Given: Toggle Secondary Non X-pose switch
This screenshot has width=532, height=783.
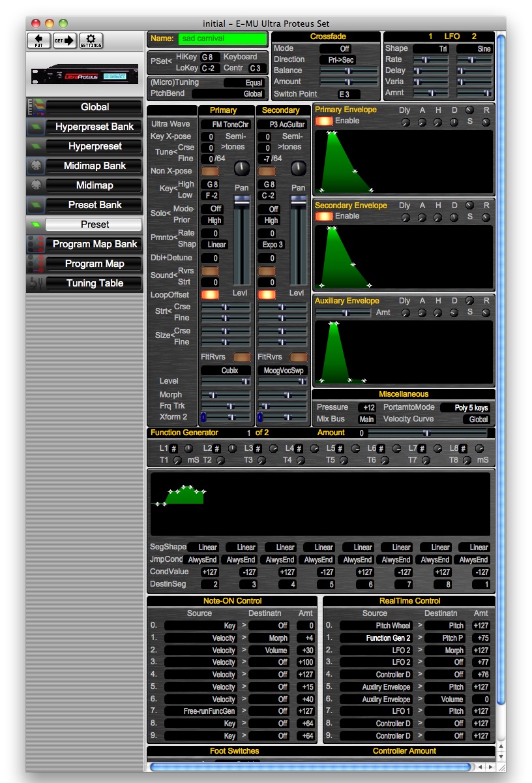Looking at the screenshot, I should (267, 171).
